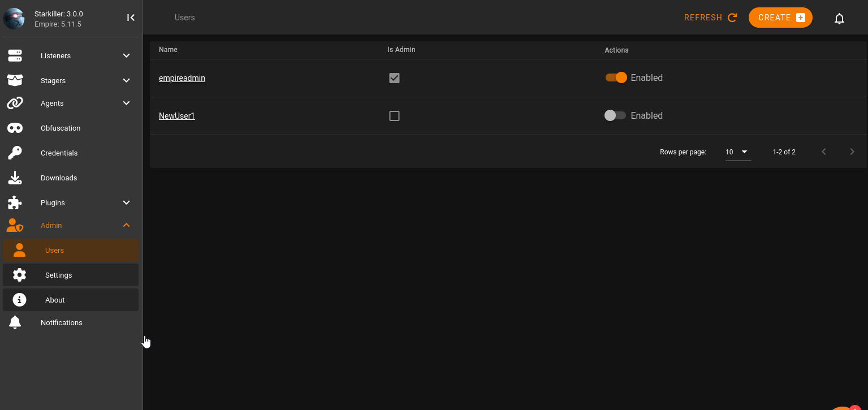Click the Obfuscation mask icon
Image resolution: width=868 pixels, height=410 pixels.
15,128
